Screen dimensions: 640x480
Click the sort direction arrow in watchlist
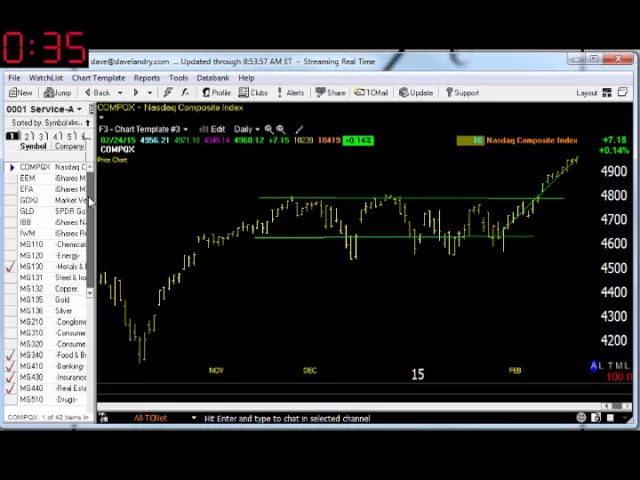(88, 122)
